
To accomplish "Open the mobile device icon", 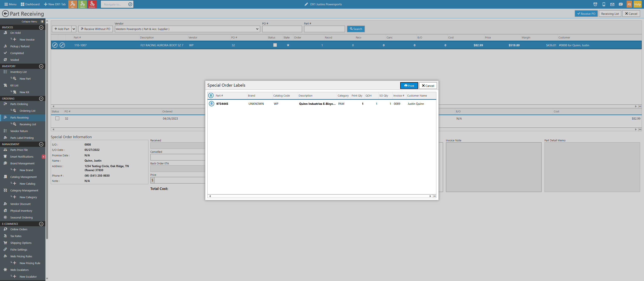I will coord(604,4).
